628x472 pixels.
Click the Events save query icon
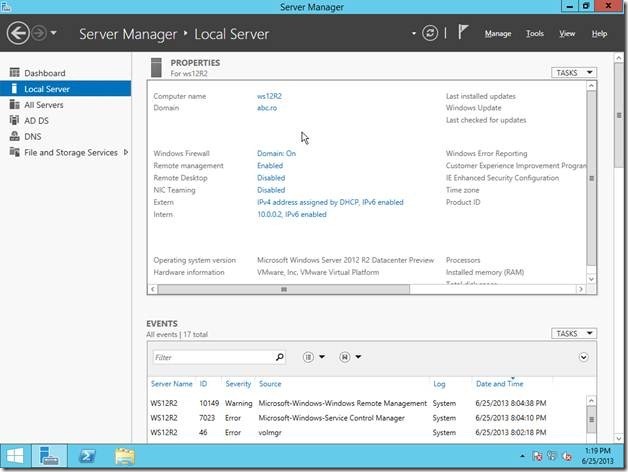tap(344, 357)
